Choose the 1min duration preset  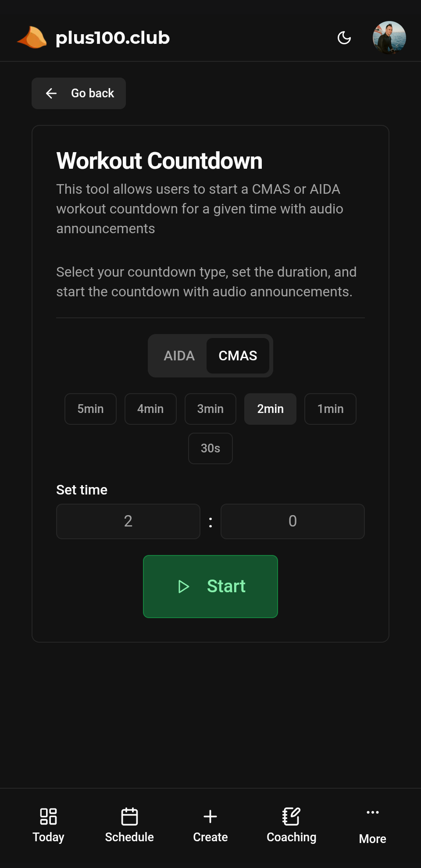click(x=330, y=409)
